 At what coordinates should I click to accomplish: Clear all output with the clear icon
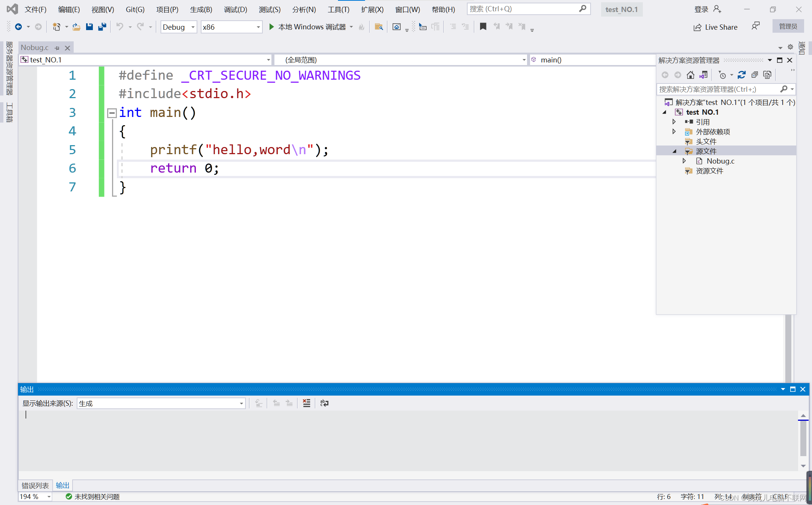pos(306,403)
